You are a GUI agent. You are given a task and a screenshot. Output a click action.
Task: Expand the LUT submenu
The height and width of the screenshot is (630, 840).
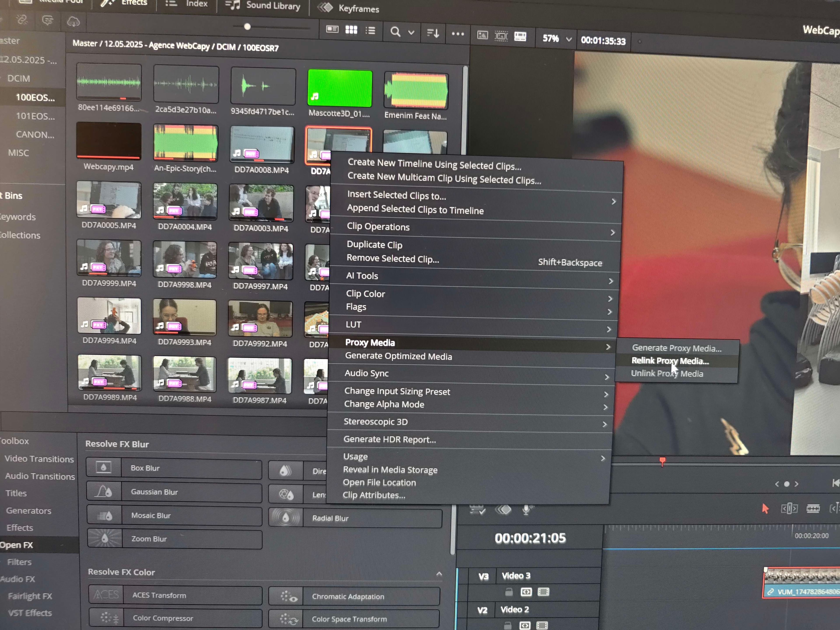tap(609, 329)
